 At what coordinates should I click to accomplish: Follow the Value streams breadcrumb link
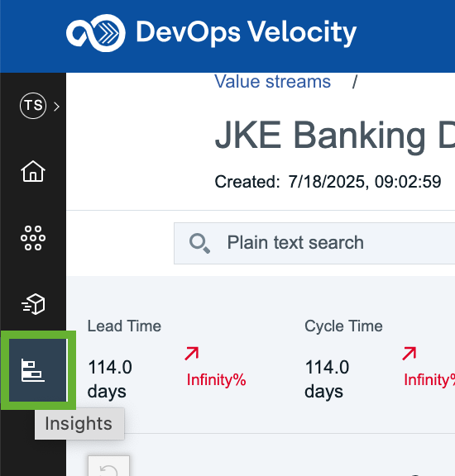click(x=272, y=82)
